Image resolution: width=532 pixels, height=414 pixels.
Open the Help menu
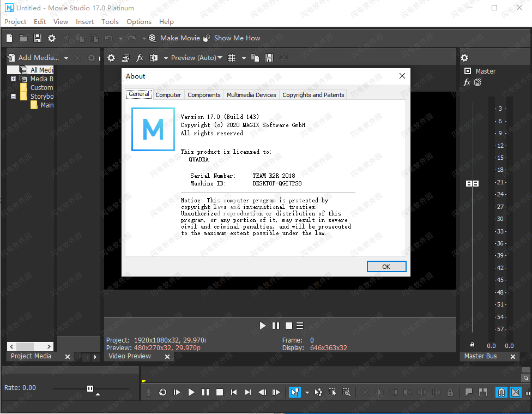tap(166, 22)
